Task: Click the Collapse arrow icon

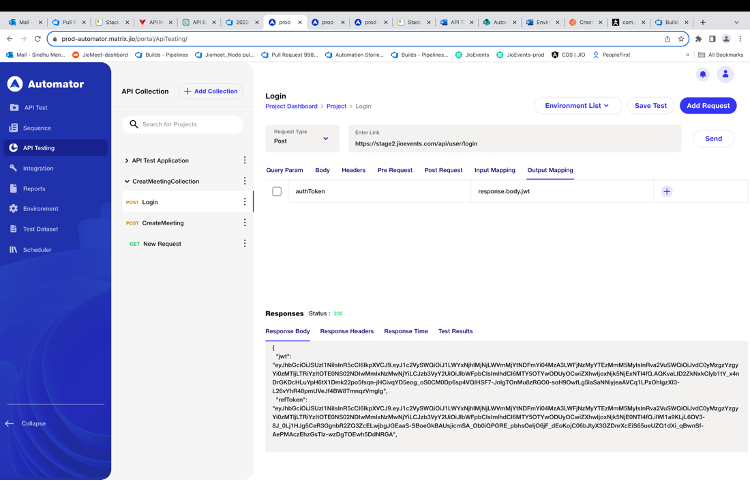Action: 9,423
